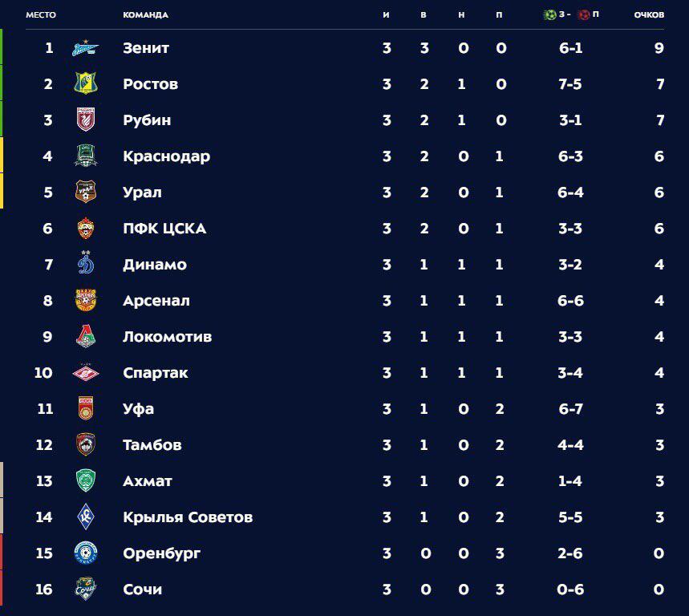This screenshot has width=689, height=616.
Task: Open the Тамбов team link
Action: [152, 444]
